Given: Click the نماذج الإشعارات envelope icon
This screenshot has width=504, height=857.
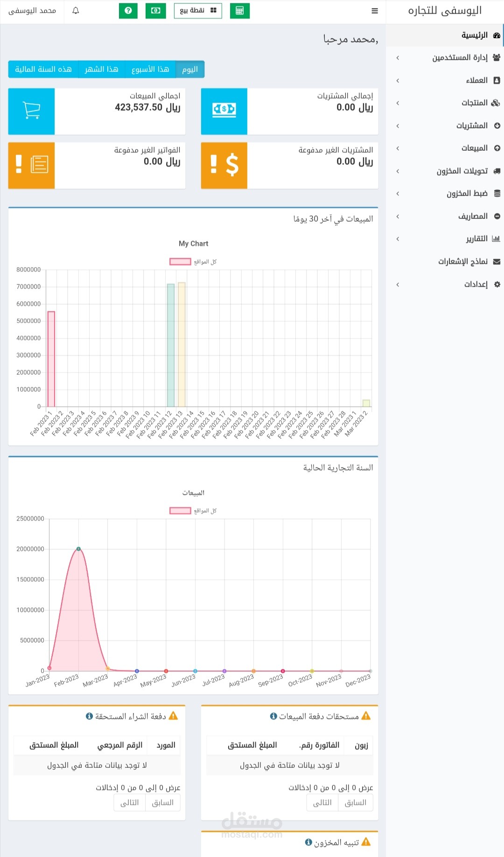Looking at the screenshot, I should coord(497,261).
